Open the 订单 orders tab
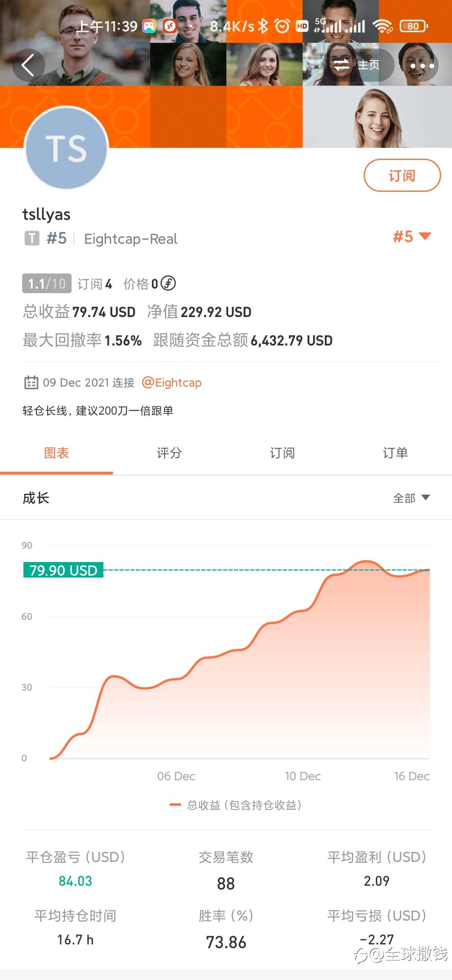The height and width of the screenshot is (980, 452). click(395, 453)
